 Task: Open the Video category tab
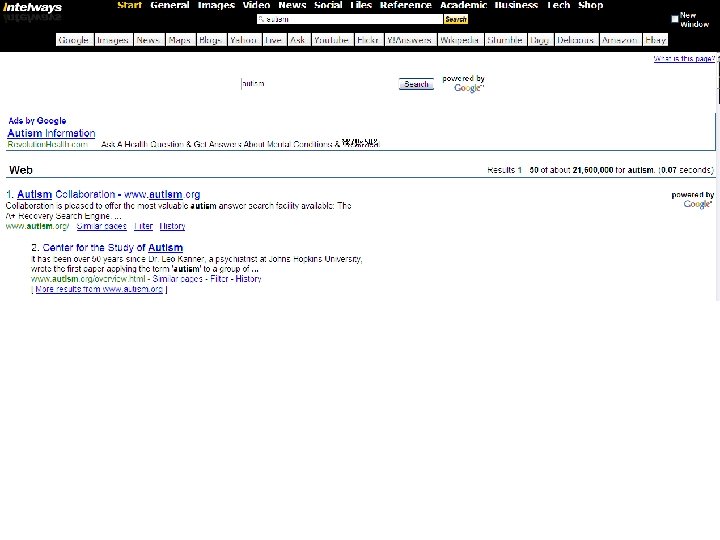(256, 5)
